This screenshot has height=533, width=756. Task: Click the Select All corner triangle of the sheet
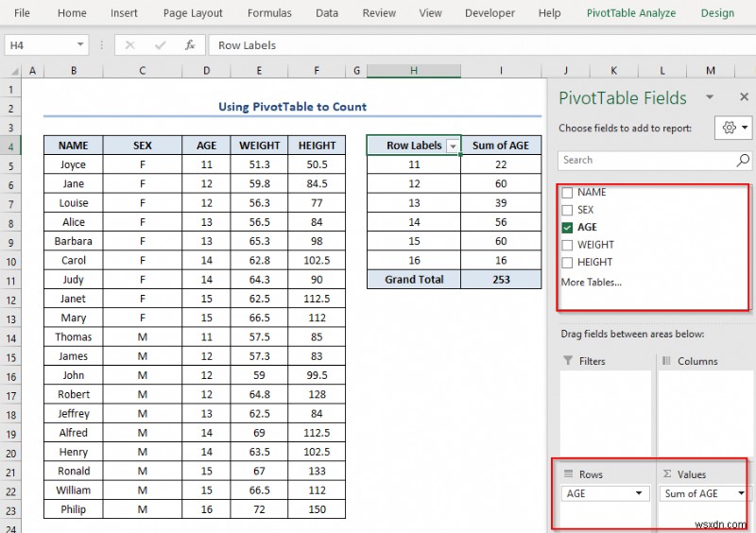14,71
